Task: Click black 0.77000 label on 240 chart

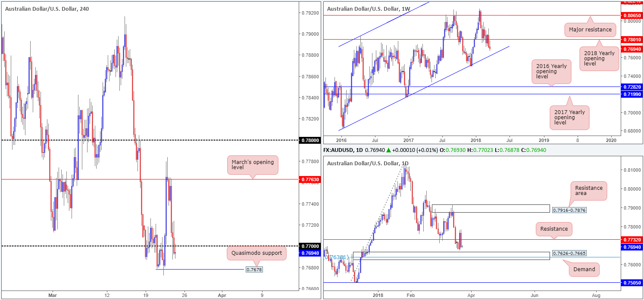Action: [x=310, y=246]
